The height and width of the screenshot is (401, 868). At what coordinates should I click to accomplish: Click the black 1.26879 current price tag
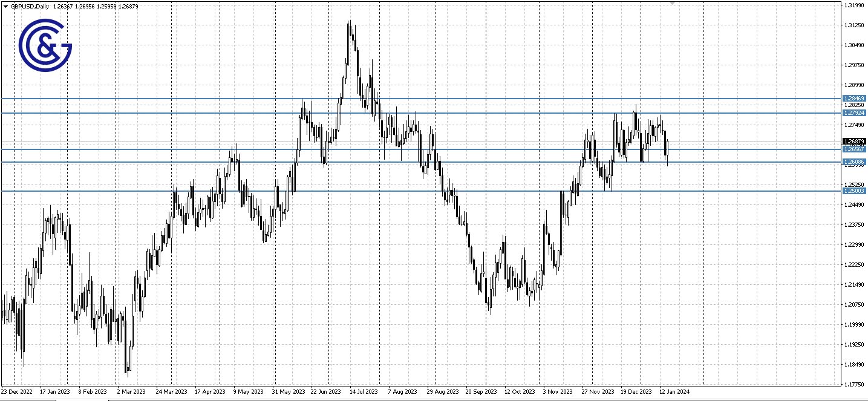854,142
